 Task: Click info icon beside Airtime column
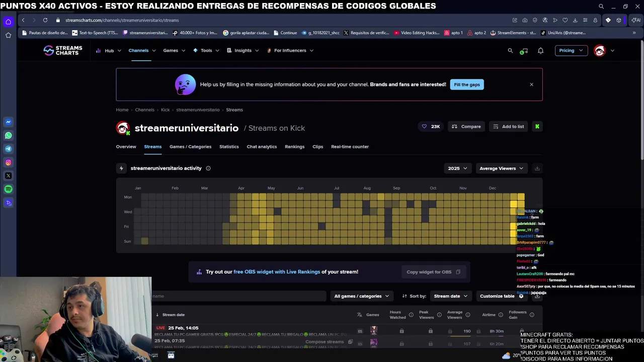[x=501, y=315]
